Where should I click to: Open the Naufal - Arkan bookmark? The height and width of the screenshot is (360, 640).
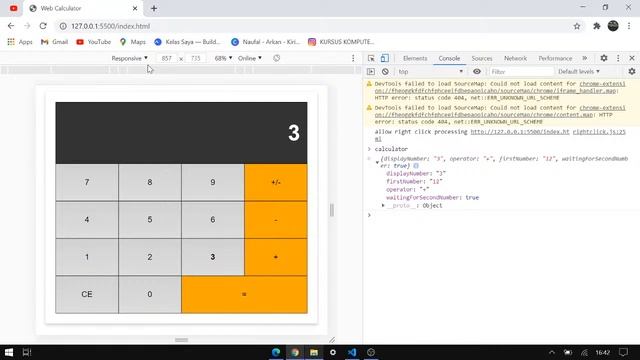pyautogui.click(x=265, y=42)
